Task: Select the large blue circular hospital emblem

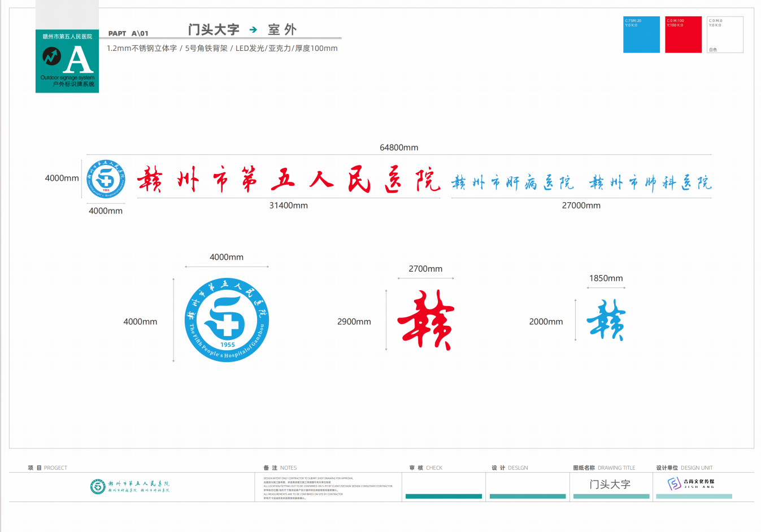Action: pos(227,320)
